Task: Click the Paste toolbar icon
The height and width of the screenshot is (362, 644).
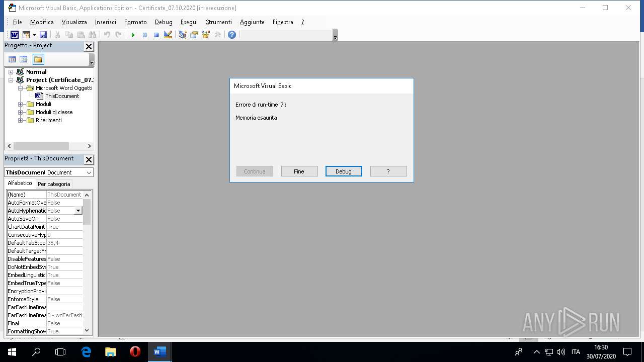Action: [x=80, y=35]
